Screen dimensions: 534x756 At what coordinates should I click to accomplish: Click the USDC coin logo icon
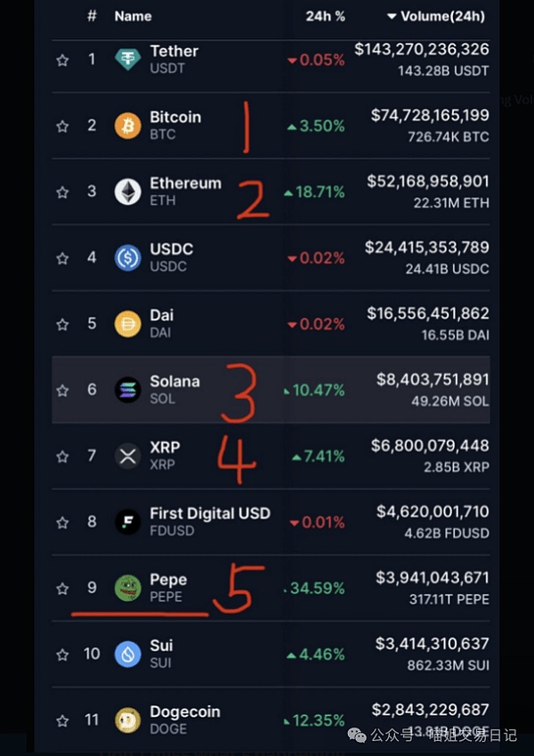128,258
